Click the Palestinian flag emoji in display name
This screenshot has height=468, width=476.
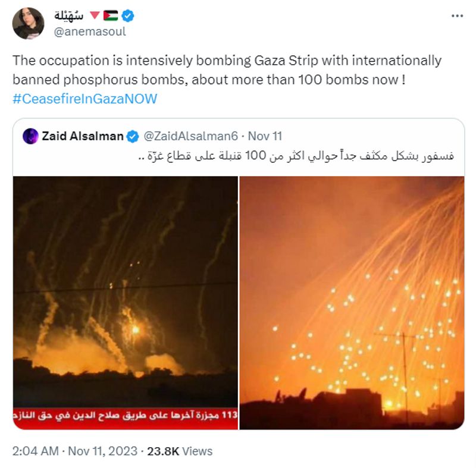pyautogui.click(x=111, y=15)
